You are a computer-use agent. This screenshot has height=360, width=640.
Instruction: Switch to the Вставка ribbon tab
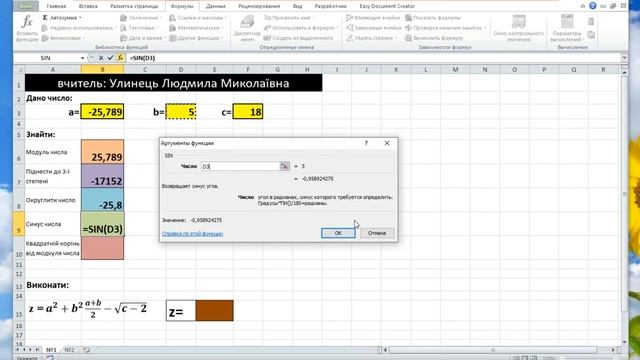[x=88, y=7]
